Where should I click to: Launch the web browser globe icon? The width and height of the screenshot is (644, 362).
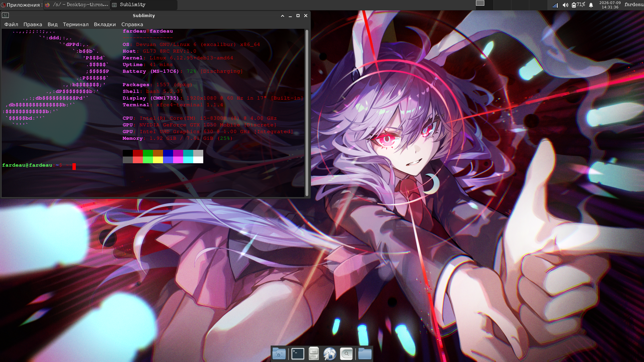point(330,354)
